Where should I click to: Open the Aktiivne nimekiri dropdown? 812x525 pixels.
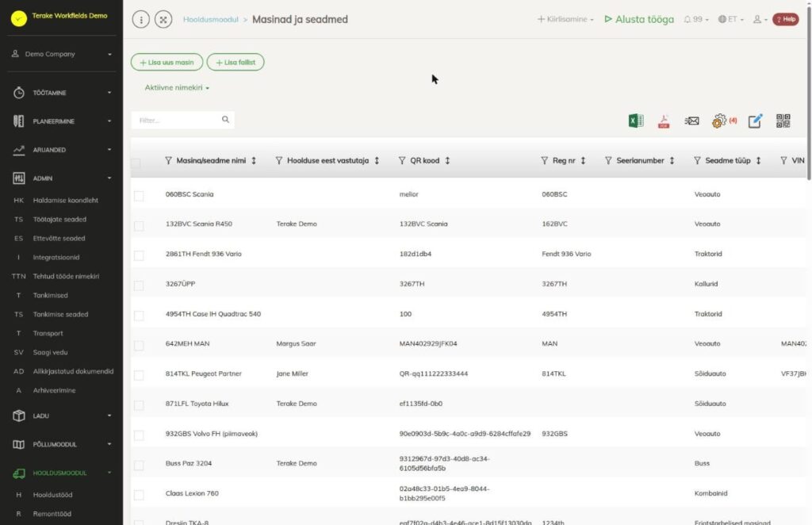(x=177, y=87)
